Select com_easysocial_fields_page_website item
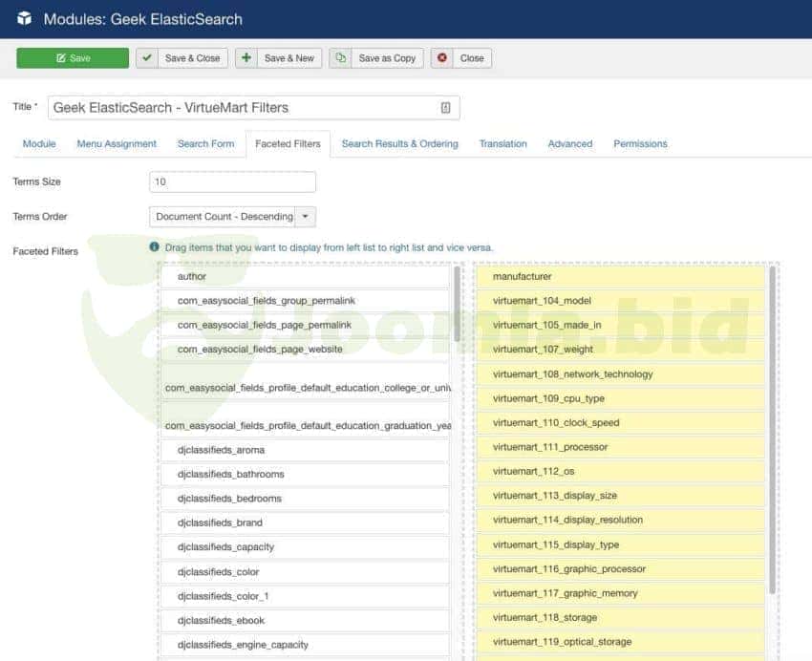Image resolution: width=812 pixels, height=661 pixels. click(305, 350)
